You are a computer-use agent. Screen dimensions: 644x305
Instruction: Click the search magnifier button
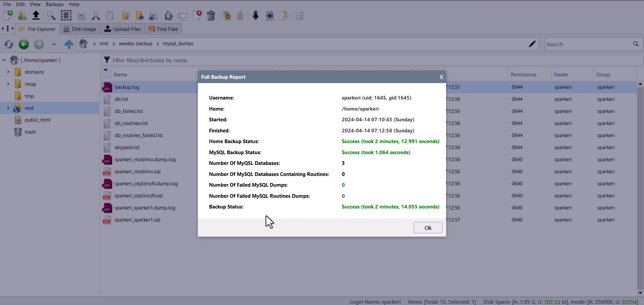636,44
